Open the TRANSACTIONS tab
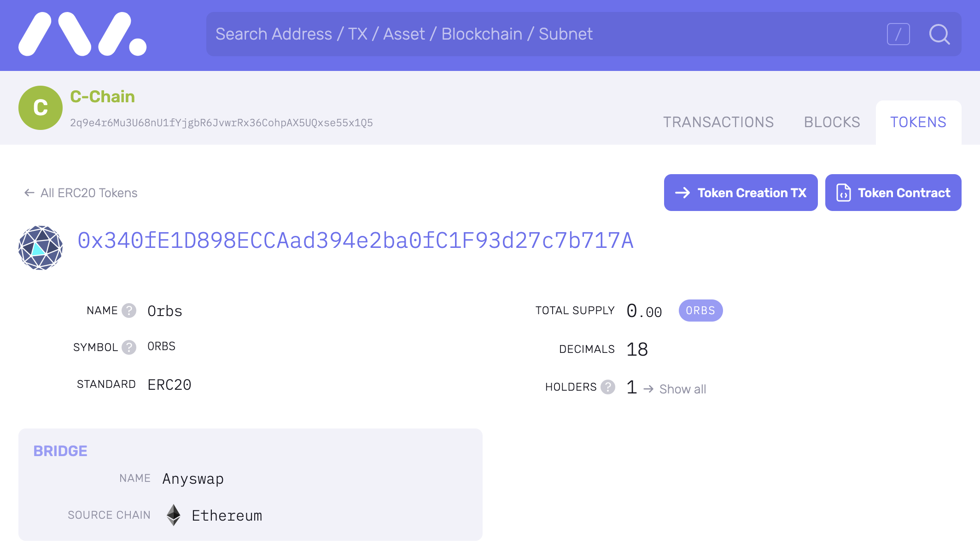The image size is (980, 551). click(718, 123)
